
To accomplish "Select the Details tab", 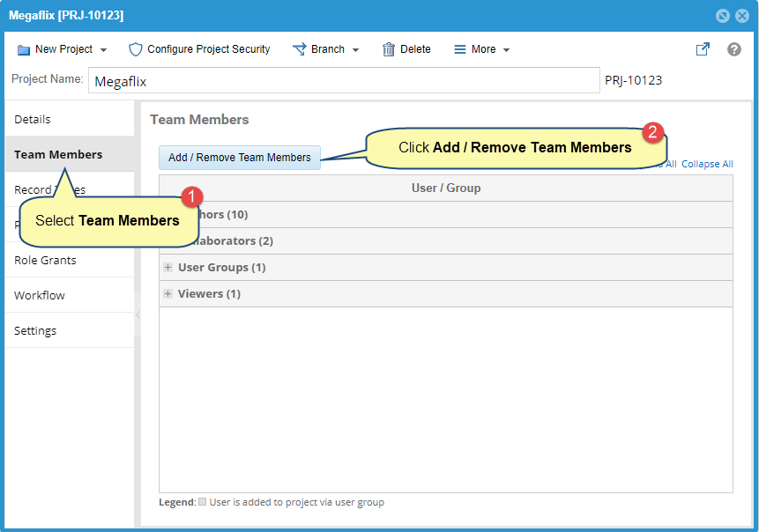I will 70,119.
